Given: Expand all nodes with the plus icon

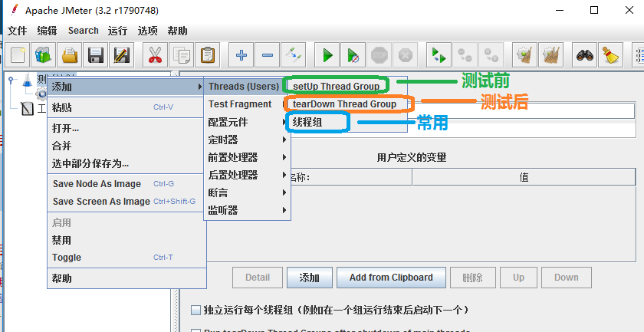Looking at the screenshot, I should (241, 54).
